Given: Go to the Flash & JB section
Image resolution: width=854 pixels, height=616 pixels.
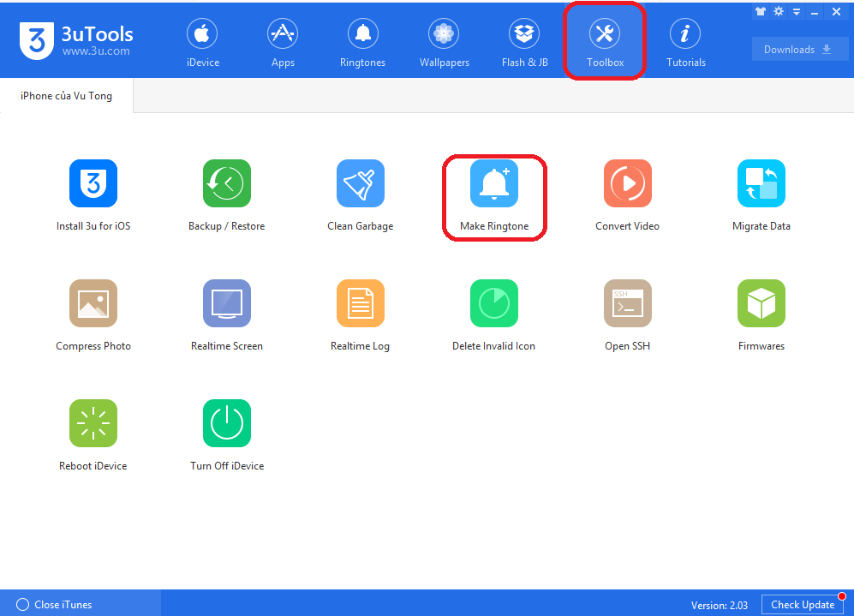Looking at the screenshot, I should point(524,43).
